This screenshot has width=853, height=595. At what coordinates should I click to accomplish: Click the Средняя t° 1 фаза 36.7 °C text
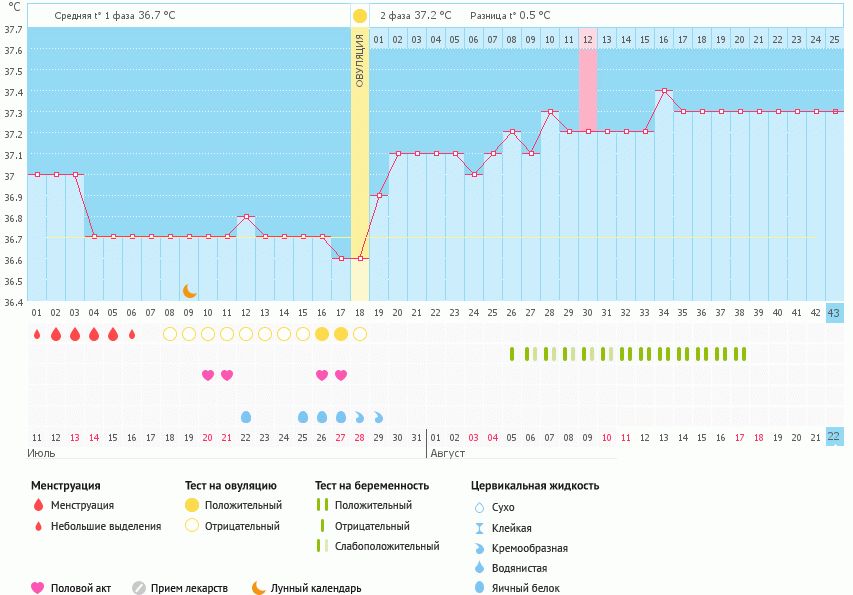click(115, 16)
